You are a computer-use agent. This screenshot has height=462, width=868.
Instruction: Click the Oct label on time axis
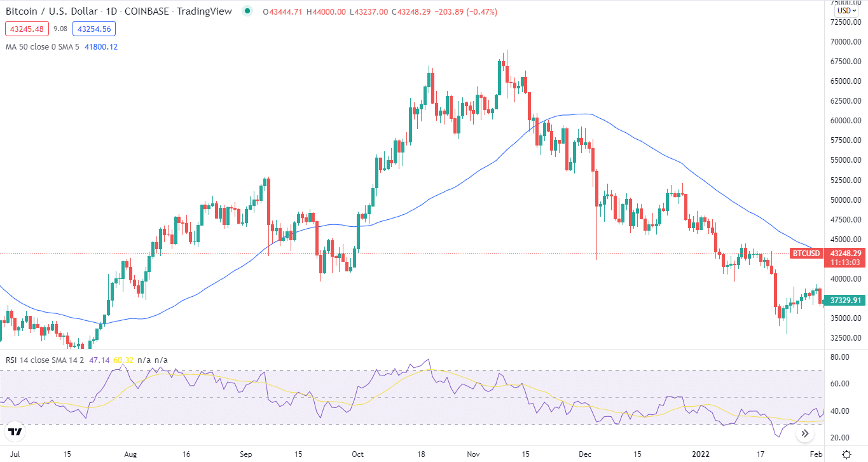point(357,454)
